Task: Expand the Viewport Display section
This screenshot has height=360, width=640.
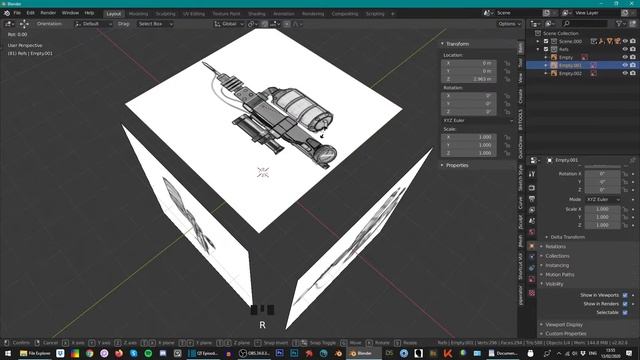Action: 564,324
